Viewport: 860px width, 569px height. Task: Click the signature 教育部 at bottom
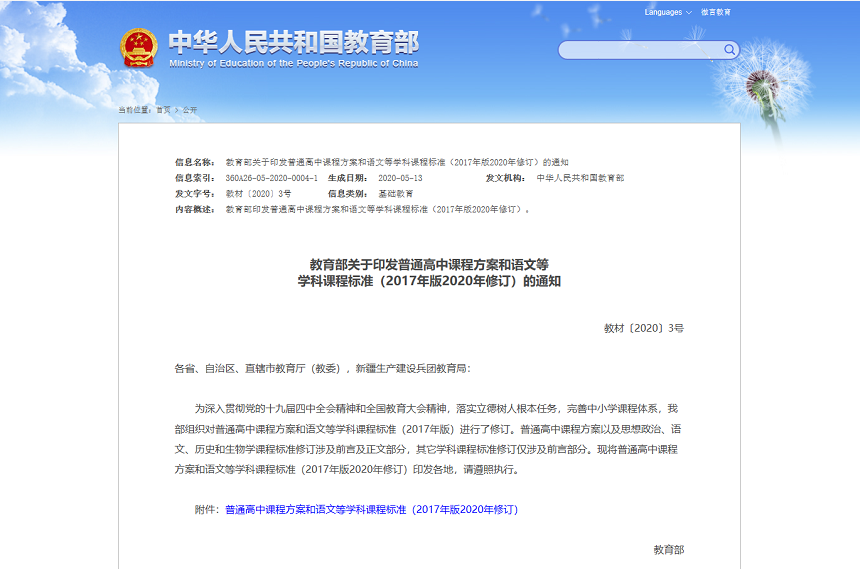(x=669, y=550)
